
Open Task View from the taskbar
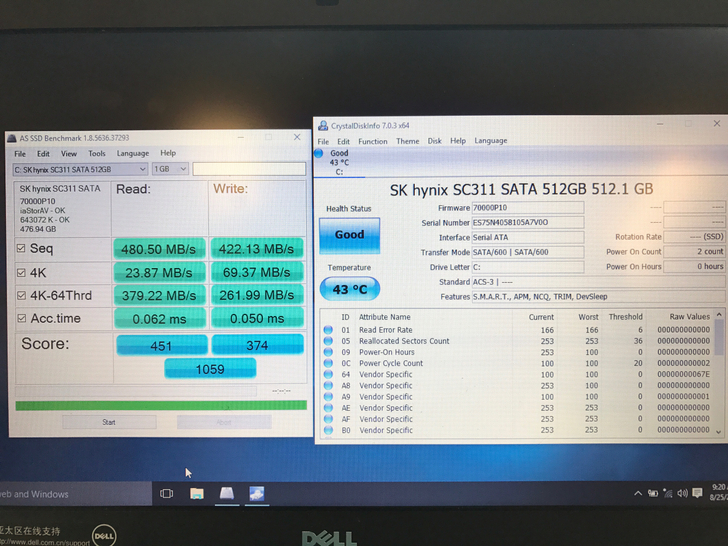(x=166, y=494)
